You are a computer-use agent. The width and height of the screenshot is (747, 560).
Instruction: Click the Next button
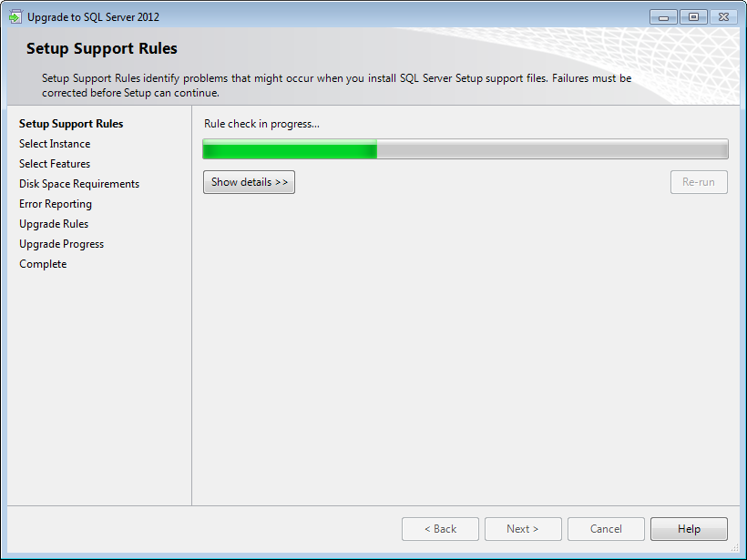[523, 529]
